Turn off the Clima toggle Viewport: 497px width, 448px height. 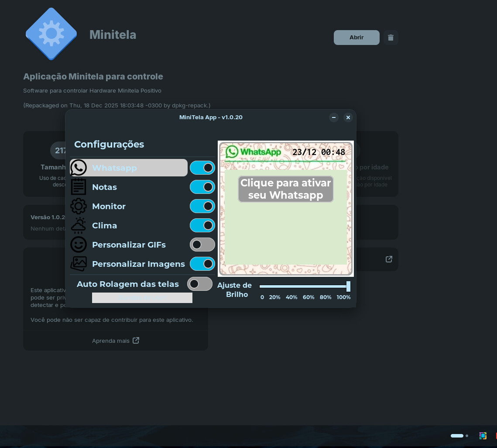tap(202, 225)
